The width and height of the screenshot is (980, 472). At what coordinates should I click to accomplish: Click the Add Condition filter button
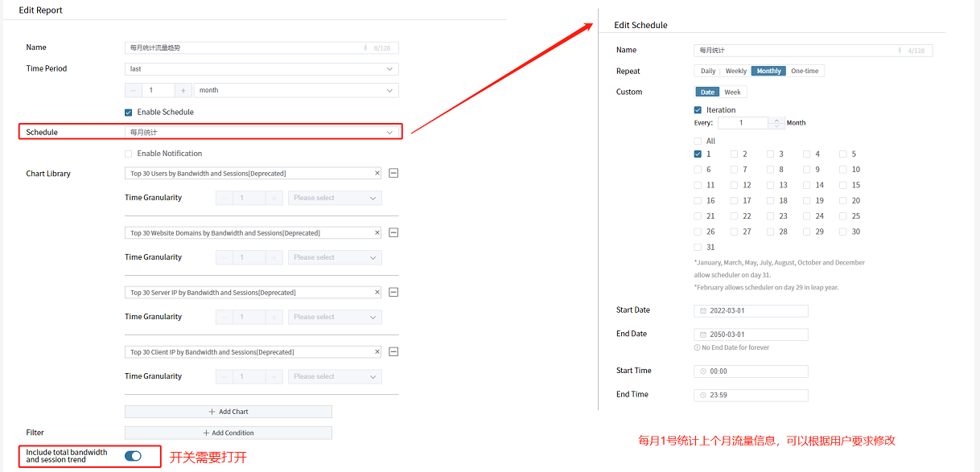click(x=229, y=433)
